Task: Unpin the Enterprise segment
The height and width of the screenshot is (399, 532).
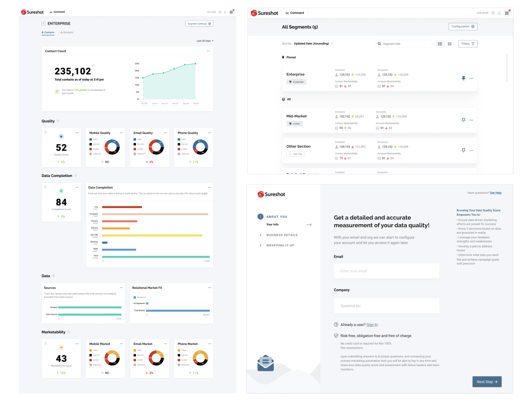Action: tap(464, 78)
